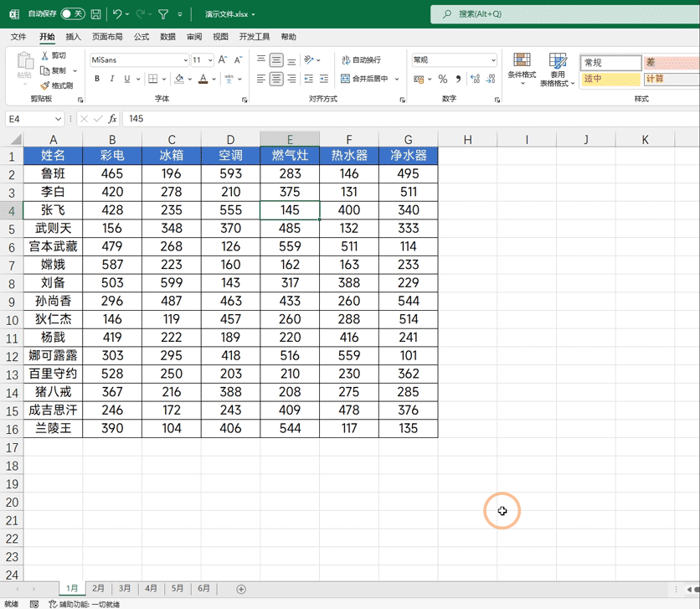700x609 pixels.
Task: Apply Bold formatting button
Action: click(x=97, y=79)
